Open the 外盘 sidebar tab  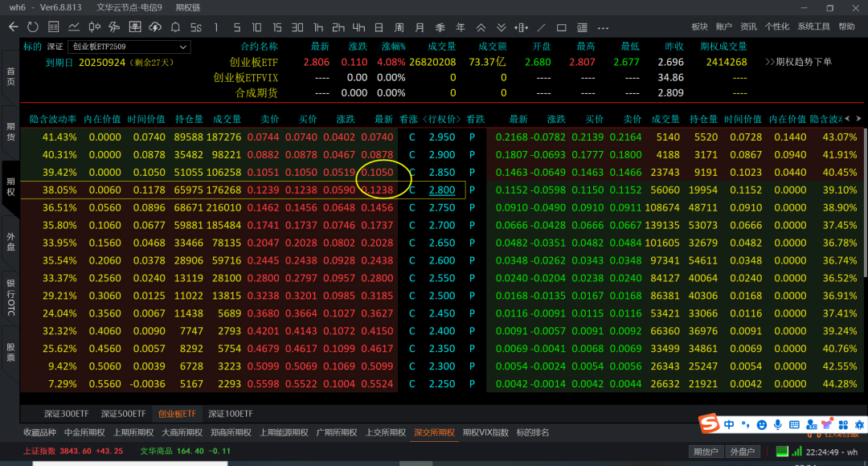[x=11, y=242]
